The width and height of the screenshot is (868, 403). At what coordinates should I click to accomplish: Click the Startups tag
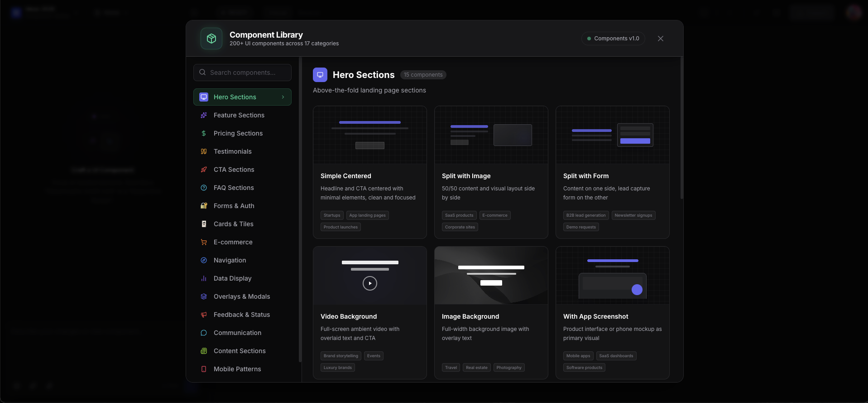point(332,215)
